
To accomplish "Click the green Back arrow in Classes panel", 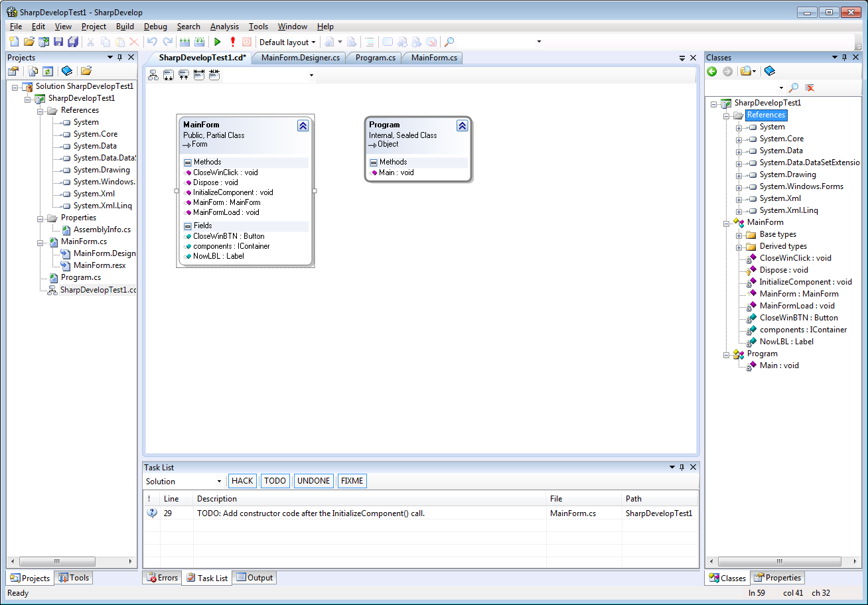I will (712, 71).
